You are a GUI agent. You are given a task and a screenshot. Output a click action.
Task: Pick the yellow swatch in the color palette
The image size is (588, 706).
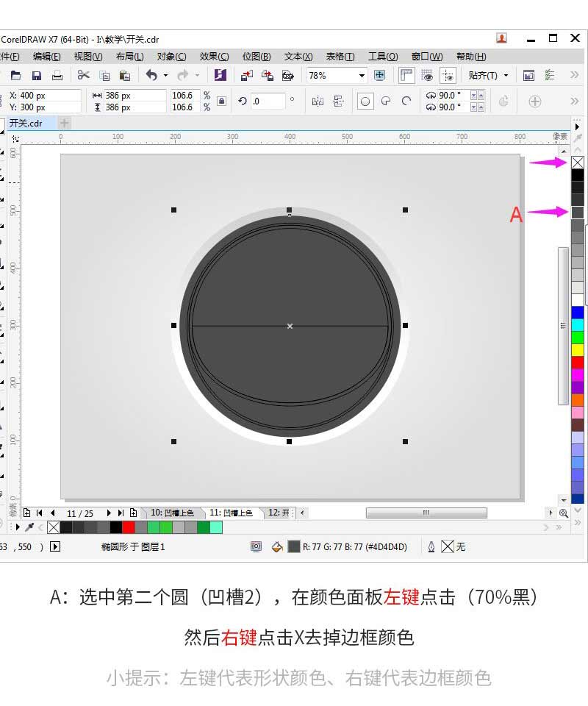[578, 350]
